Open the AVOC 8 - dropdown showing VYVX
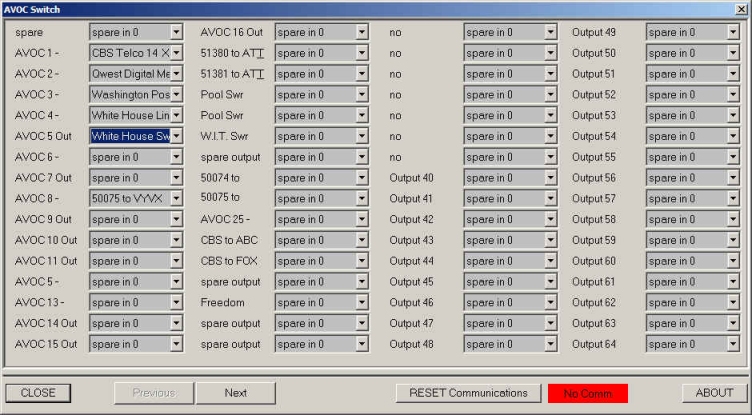 click(x=176, y=199)
